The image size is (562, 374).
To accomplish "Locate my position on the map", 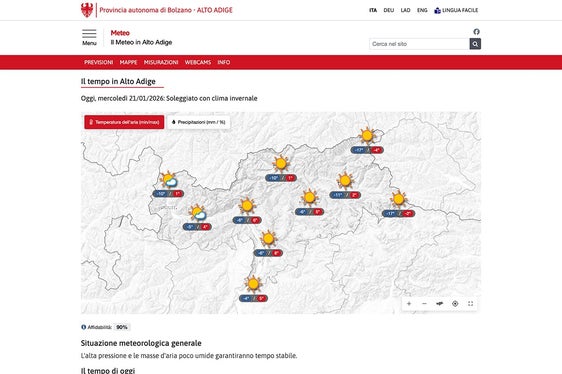I will point(455,304).
